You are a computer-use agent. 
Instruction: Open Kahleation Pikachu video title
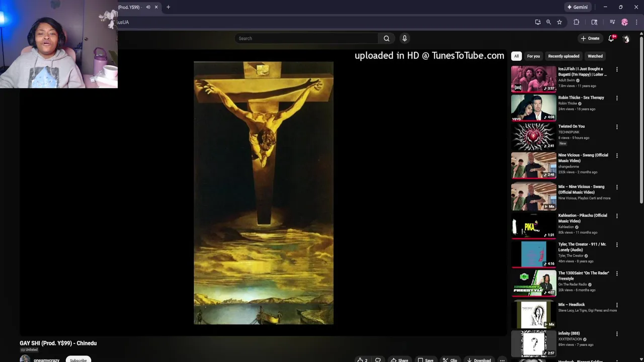pyautogui.click(x=583, y=218)
